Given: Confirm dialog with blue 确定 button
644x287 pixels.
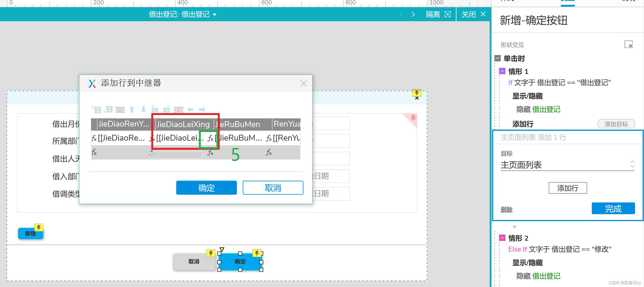Looking at the screenshot, I should [206, 188].
